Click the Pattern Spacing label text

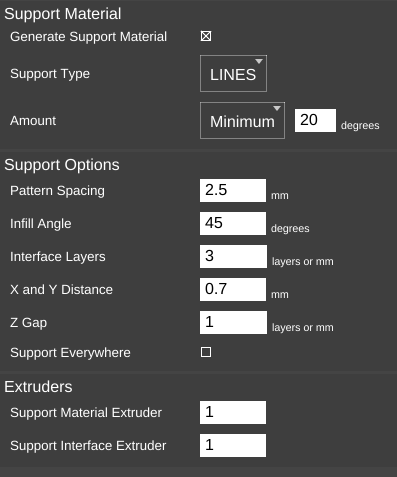coord(57,191)
